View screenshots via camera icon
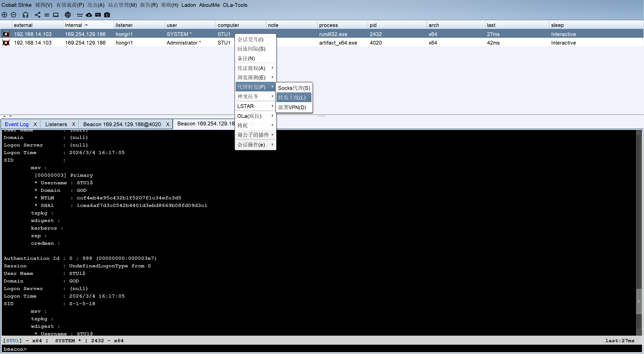 [107, 15]
